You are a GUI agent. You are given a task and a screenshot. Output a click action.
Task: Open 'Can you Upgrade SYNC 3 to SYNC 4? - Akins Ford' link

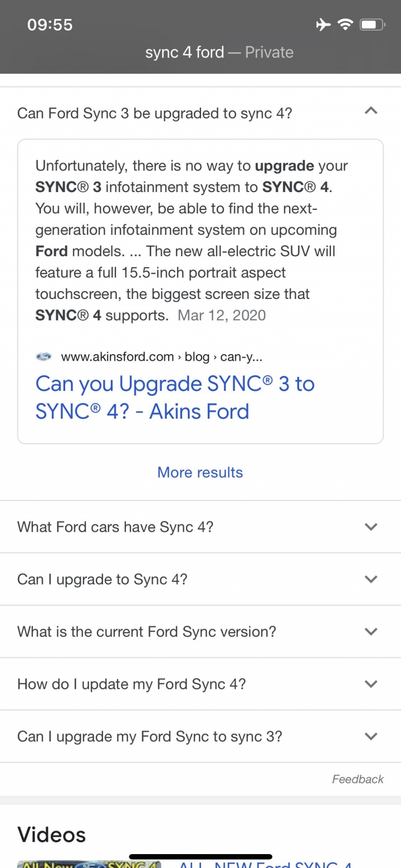coord(175,398)
